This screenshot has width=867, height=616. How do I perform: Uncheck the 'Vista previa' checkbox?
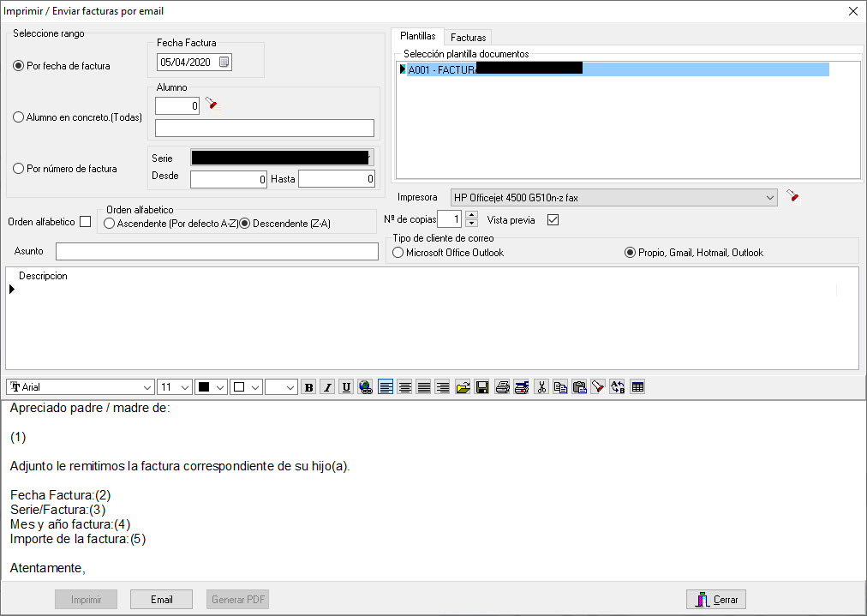point(553,220)
